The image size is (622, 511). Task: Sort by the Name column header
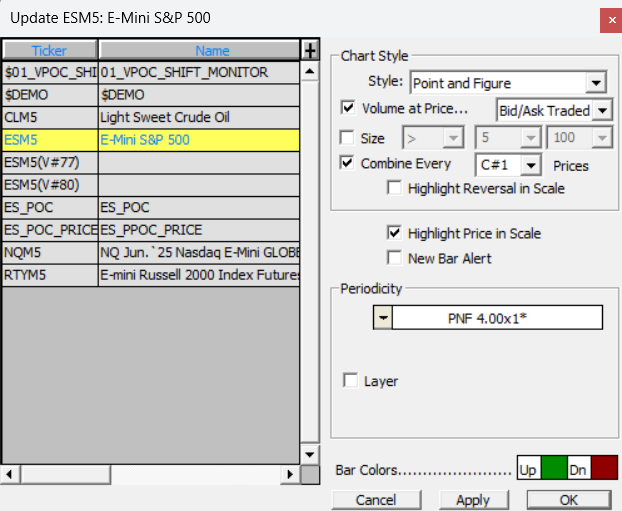[199, 50]
